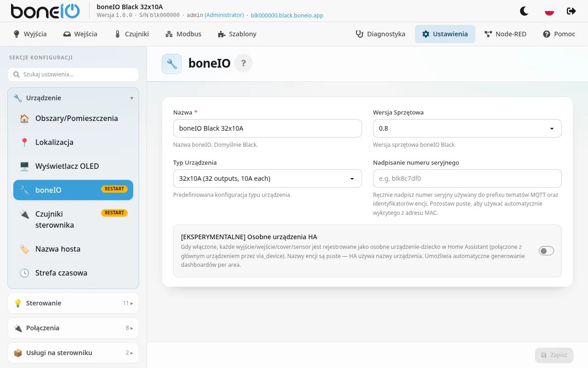588x368 pixels.
Task: Click the package icon for Usługi na sterowniku
Action: coord(18,353)
